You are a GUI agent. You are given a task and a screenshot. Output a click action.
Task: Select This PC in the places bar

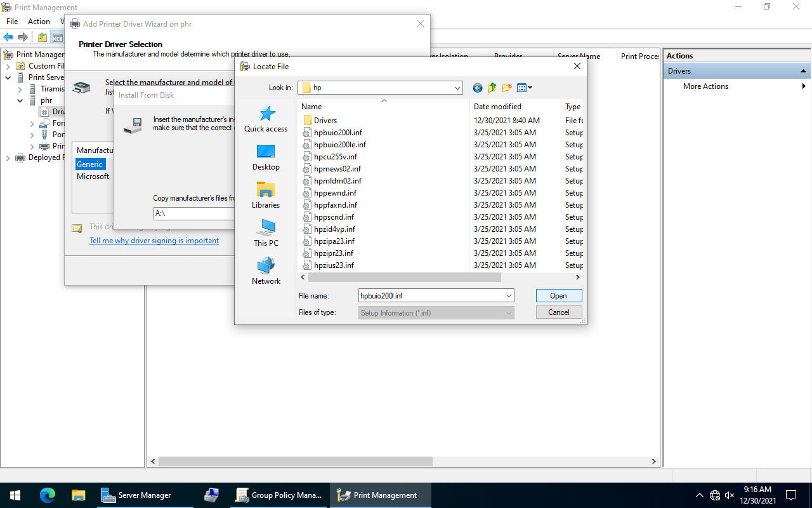pos(266,233)
